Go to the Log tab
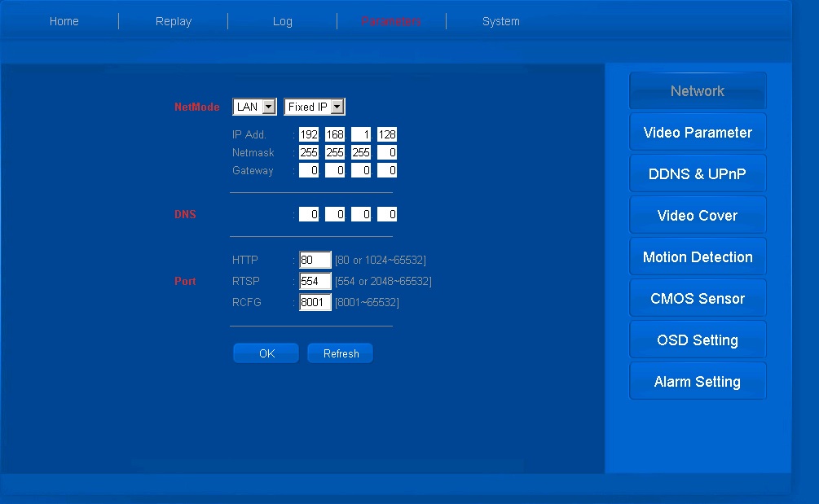Screen dimensions: 819x504 click(x=283, y=21)
